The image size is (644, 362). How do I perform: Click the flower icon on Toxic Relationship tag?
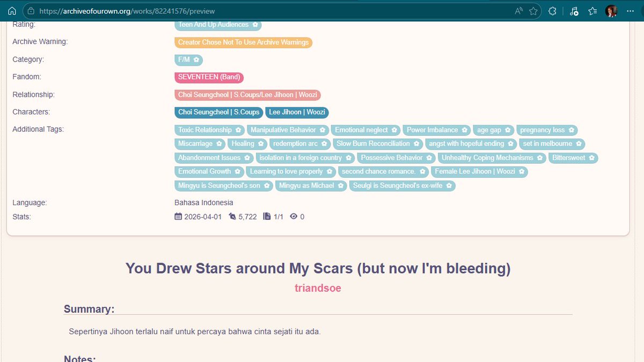pyautogui.click(x=238, y=130)
